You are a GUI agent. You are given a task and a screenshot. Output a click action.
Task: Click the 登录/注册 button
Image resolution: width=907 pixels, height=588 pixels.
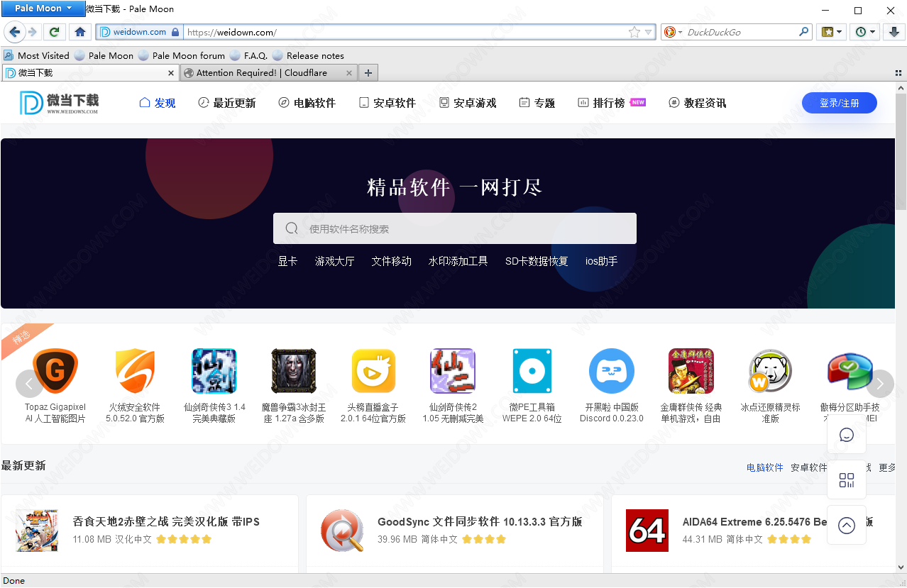point(839,103)
